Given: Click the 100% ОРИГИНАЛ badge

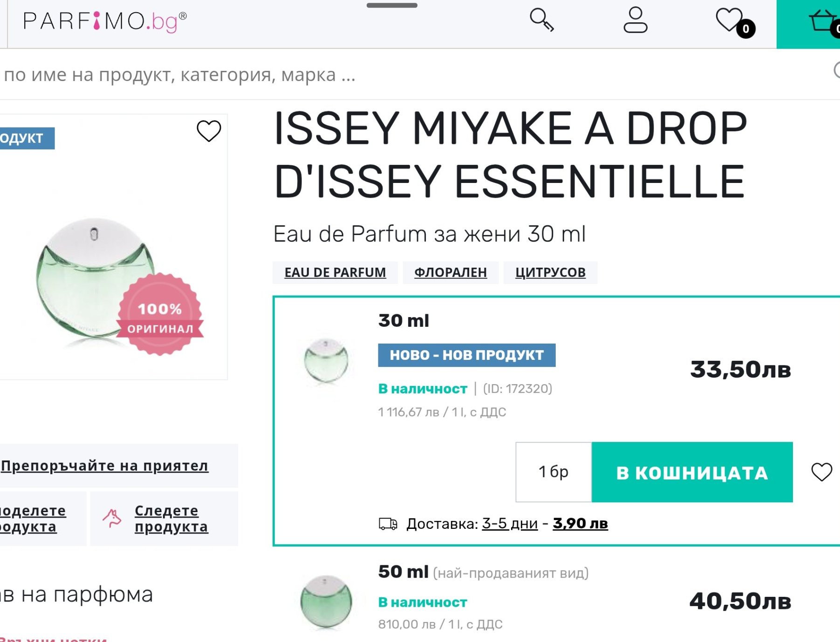Looking at the screenshot, I should [x=160, y=315].
